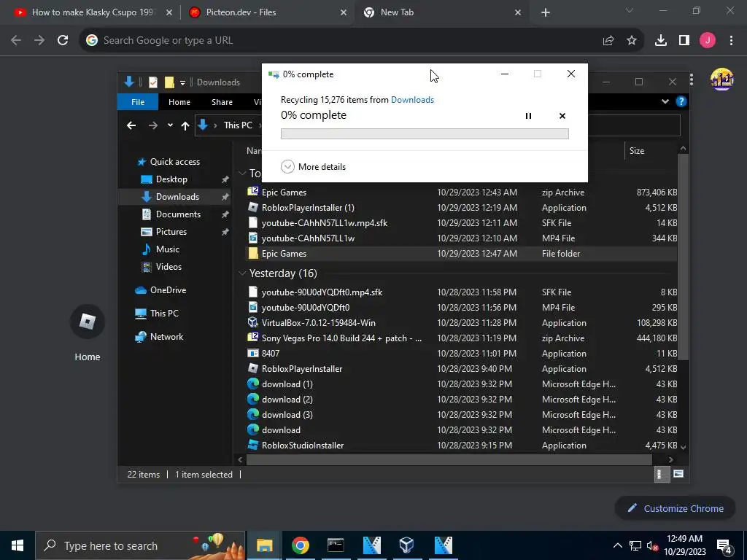
Task: Open Explorer help question mark
Action: [x=681, y=101]
